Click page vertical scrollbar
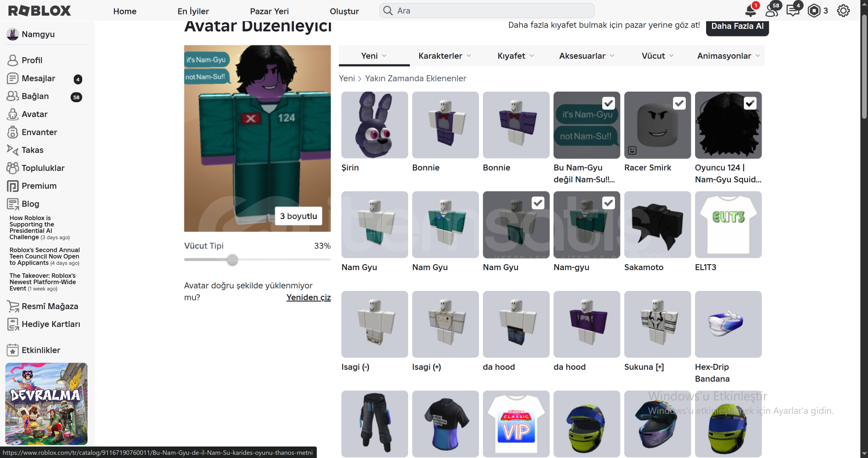Viewport: 868px width, 458px height. click(864, 67)
